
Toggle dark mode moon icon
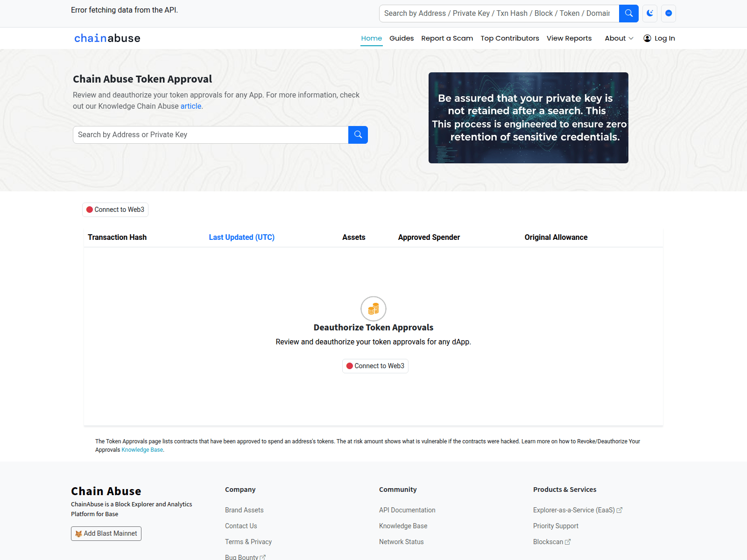(650, 14)
